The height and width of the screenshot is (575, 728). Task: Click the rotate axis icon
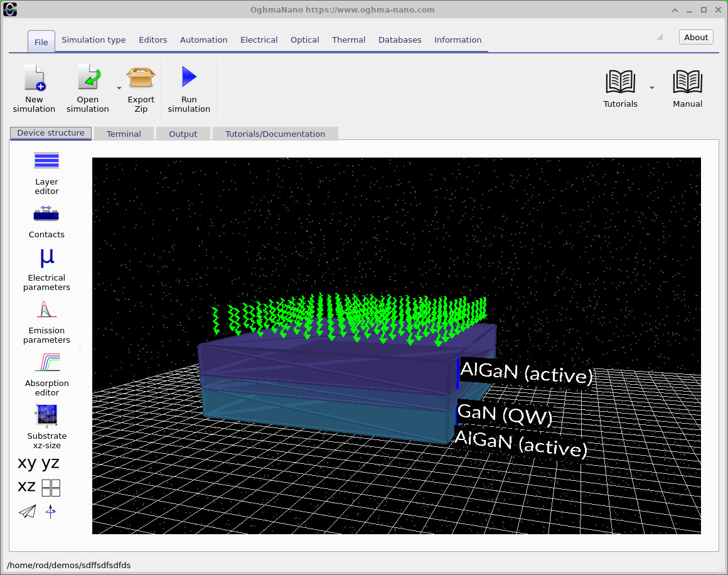click(x=51, y=512)
